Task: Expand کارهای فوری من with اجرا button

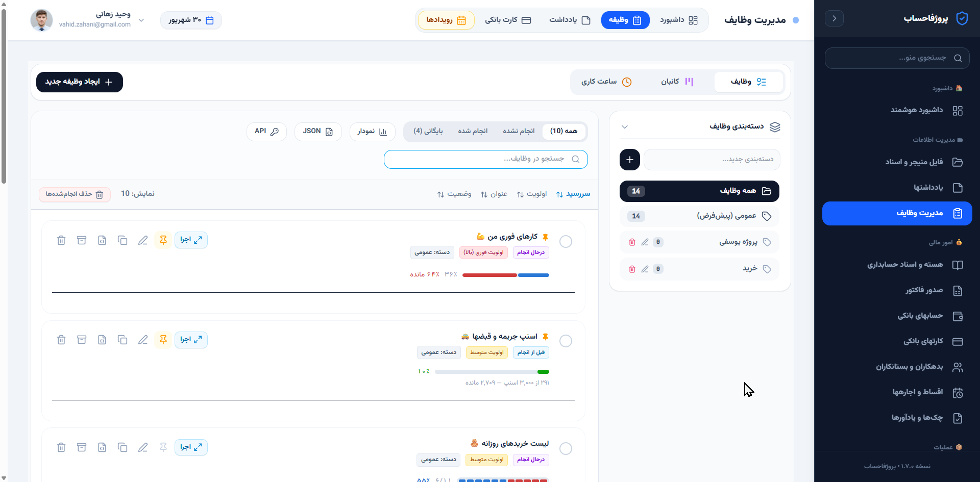Action: click(191, 240)
